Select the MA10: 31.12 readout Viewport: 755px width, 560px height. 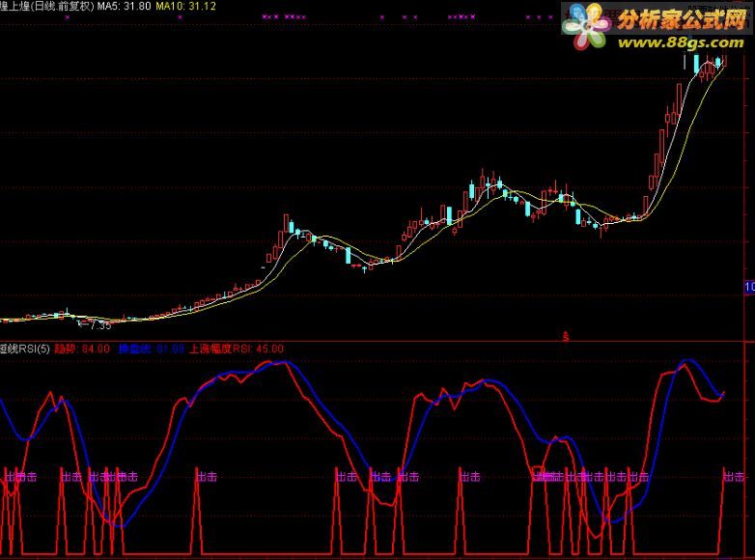coord(186,6)
